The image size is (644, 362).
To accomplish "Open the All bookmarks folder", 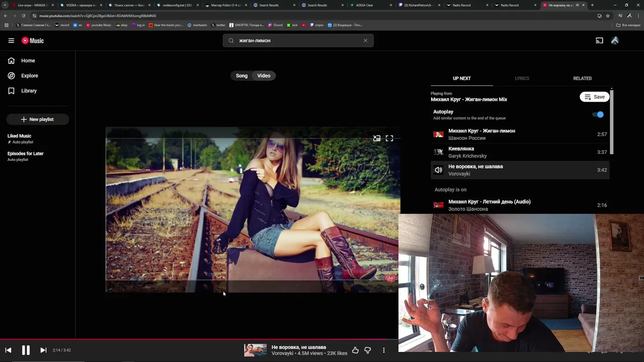I will pos(628,25).
